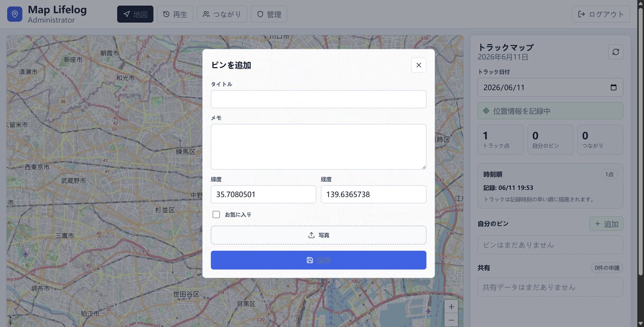Go to the 管理 admin tab

click(269, 14)
